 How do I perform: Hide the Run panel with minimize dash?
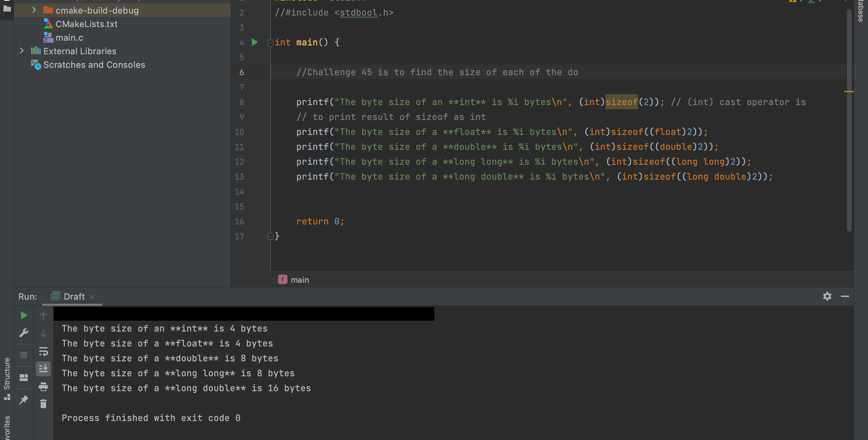pos(845,296)
